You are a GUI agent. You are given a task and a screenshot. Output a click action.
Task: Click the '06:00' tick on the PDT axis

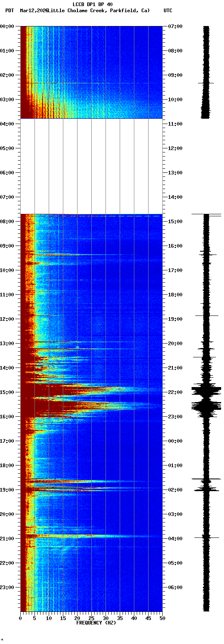7,172
